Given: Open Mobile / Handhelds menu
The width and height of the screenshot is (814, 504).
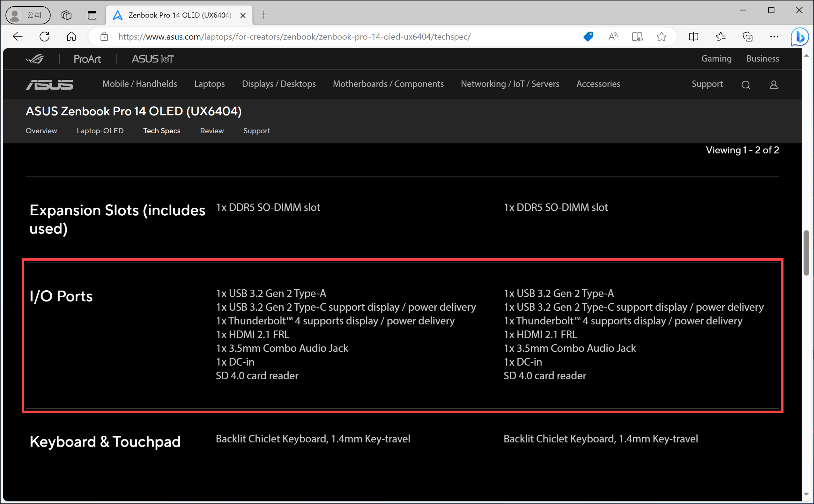Looking at the screenshot, I should [x=140, y=84].
